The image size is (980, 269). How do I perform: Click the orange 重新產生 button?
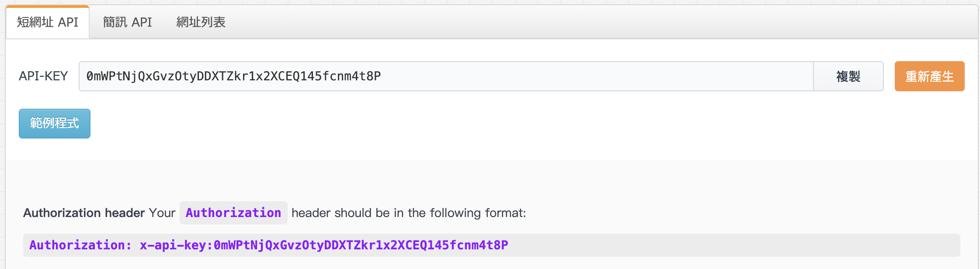coord(929,76)
